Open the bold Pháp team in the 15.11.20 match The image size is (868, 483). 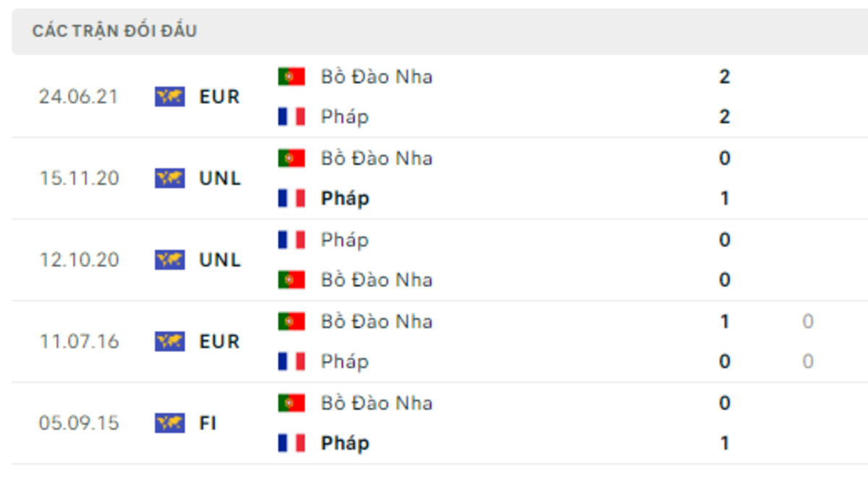pos(345,199)
